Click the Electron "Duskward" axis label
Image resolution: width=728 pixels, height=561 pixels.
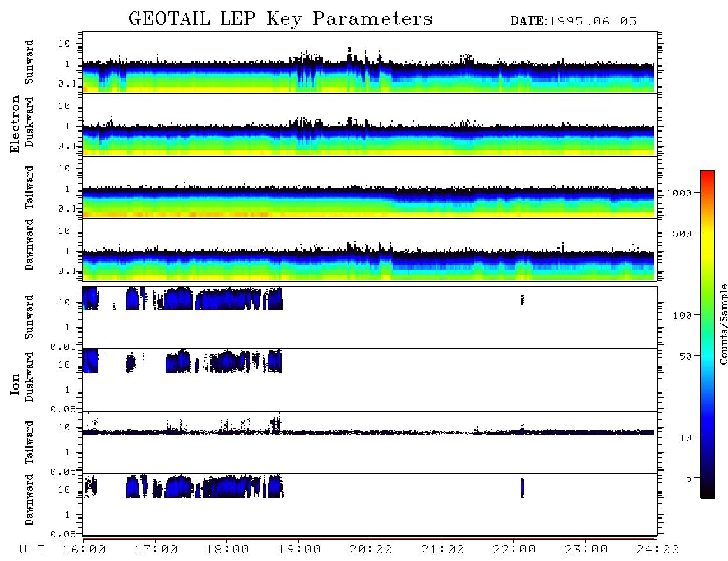coord(29,122)
